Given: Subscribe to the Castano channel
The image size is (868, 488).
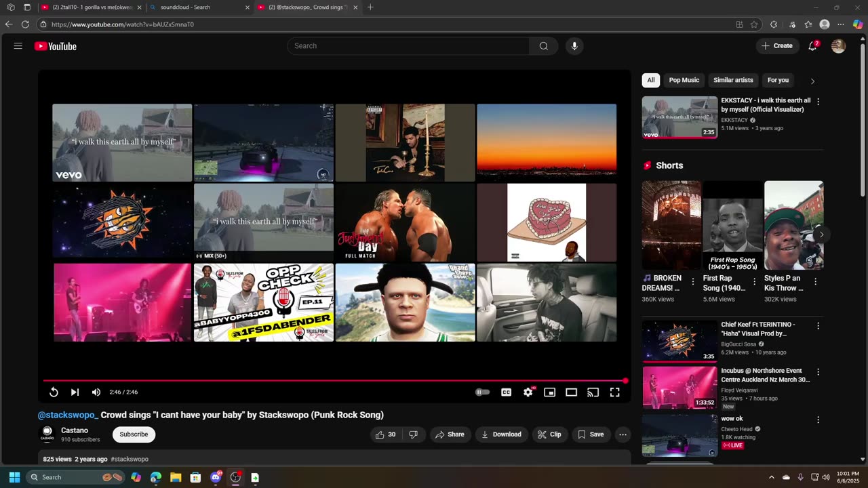Looking at the screenshot, I should coord(134,434).
